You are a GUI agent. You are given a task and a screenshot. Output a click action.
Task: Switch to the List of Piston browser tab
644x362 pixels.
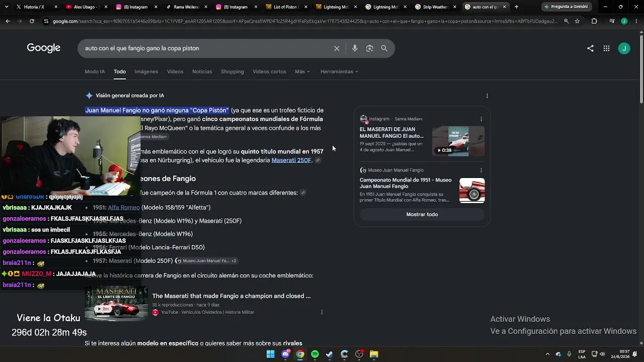point(286,7)
